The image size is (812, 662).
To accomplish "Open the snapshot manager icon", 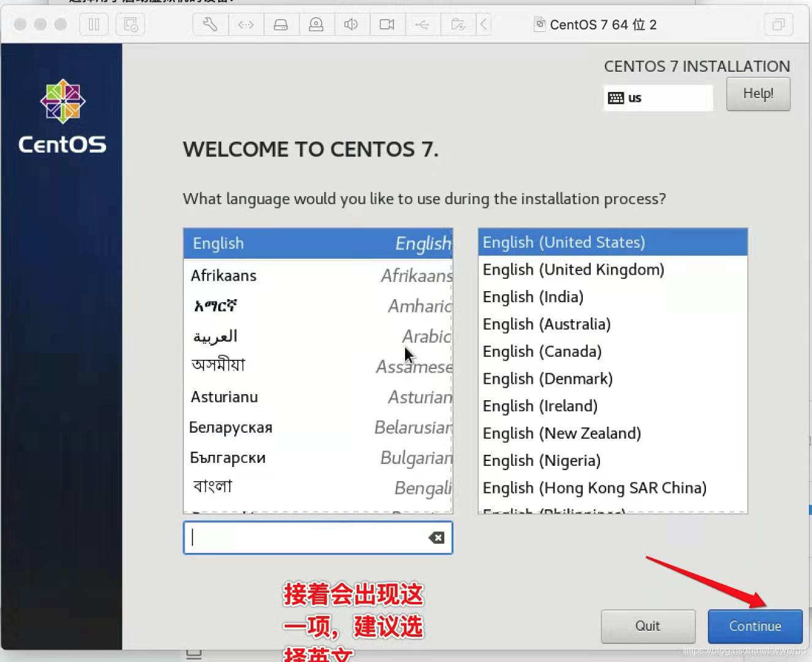I will [x=131, y=25].
